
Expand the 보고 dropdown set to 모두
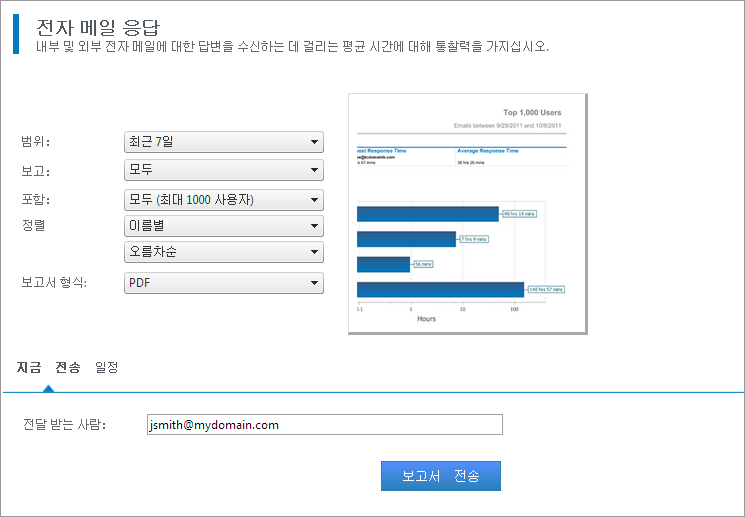pos(223,170)
